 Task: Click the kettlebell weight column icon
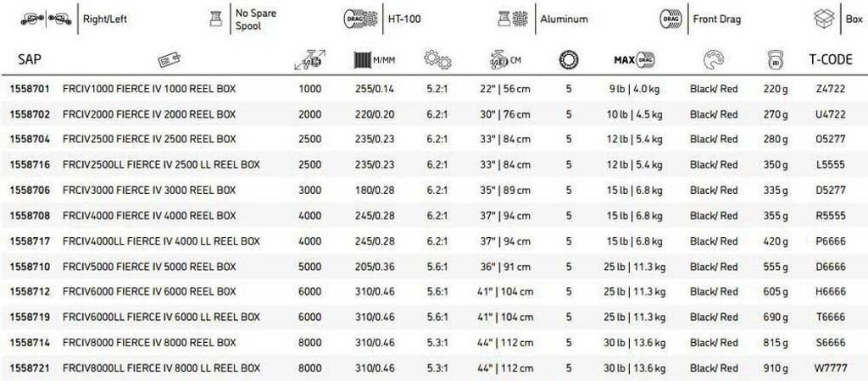[x=774, y=60]
